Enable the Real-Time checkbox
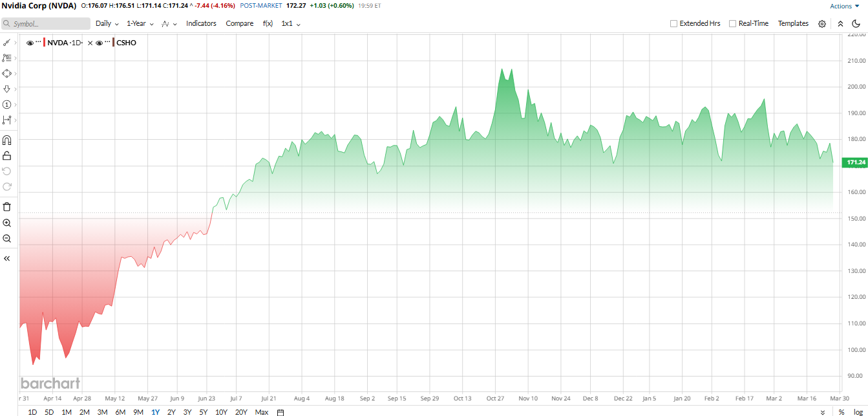 pyautogui.click(x=732, y=23)
